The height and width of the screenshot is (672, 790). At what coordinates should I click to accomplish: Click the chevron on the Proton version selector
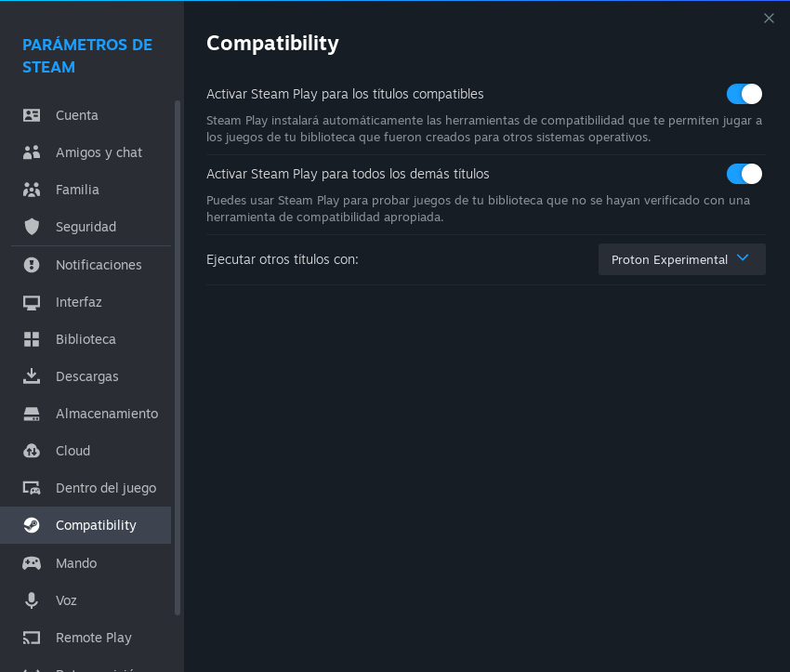click(742, 259)
